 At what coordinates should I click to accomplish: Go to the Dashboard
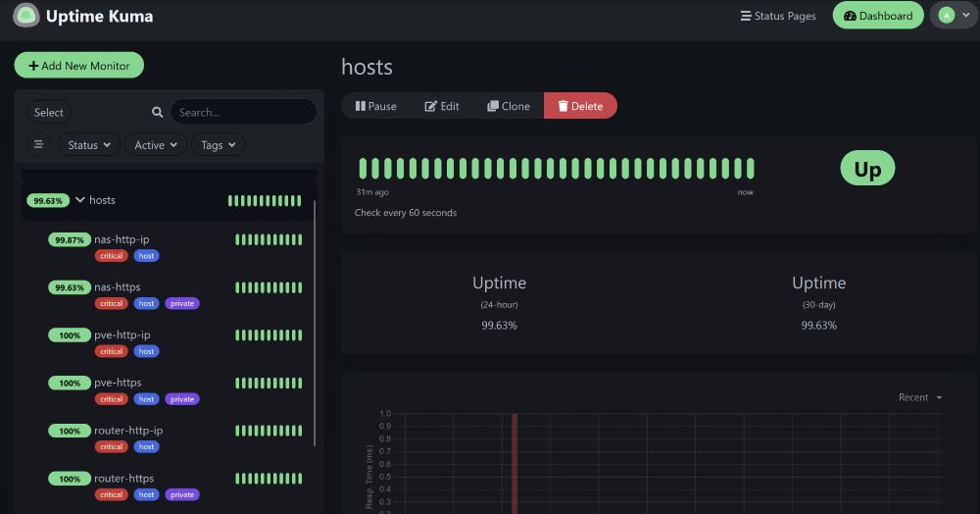coord(877,16)
